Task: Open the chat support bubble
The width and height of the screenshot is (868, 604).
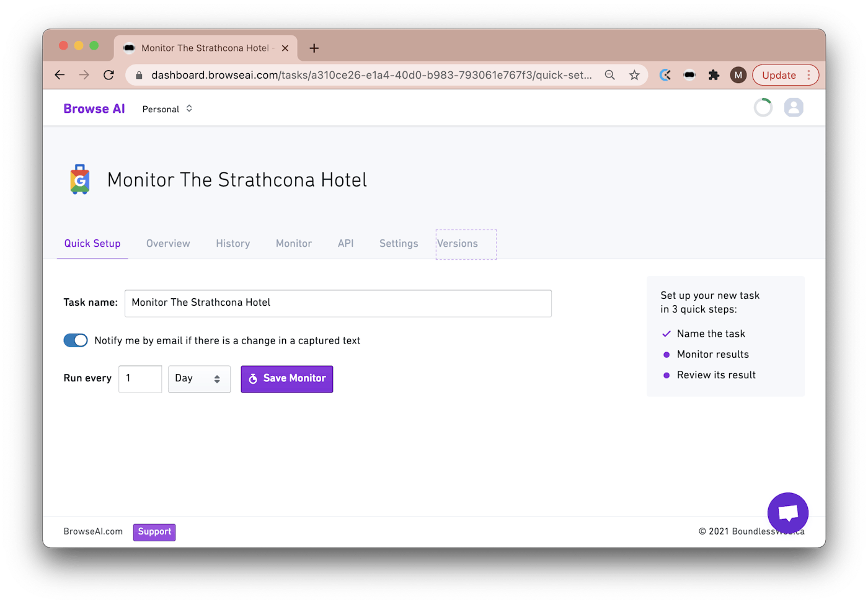Action: pos(787,513)
